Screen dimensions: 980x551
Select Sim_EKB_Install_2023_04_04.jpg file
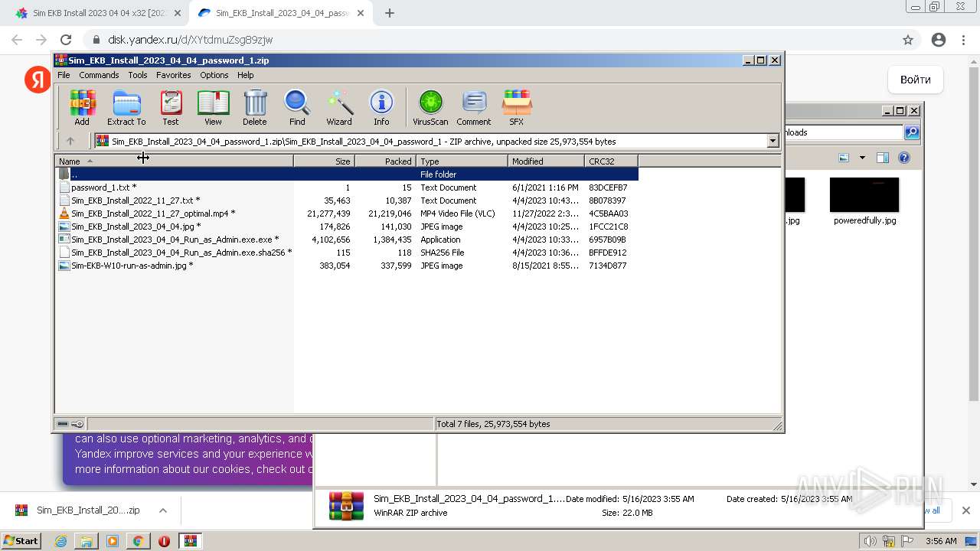tap(347, 227)
